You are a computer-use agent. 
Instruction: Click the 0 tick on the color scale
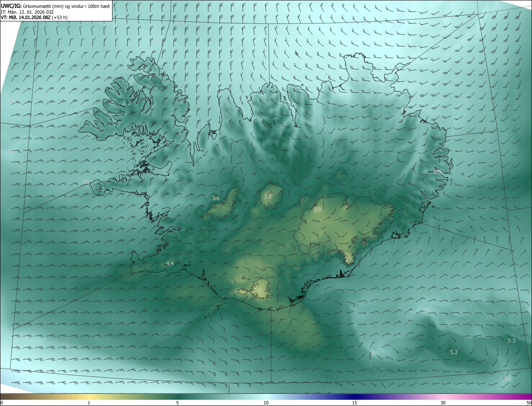click(2, 403)
